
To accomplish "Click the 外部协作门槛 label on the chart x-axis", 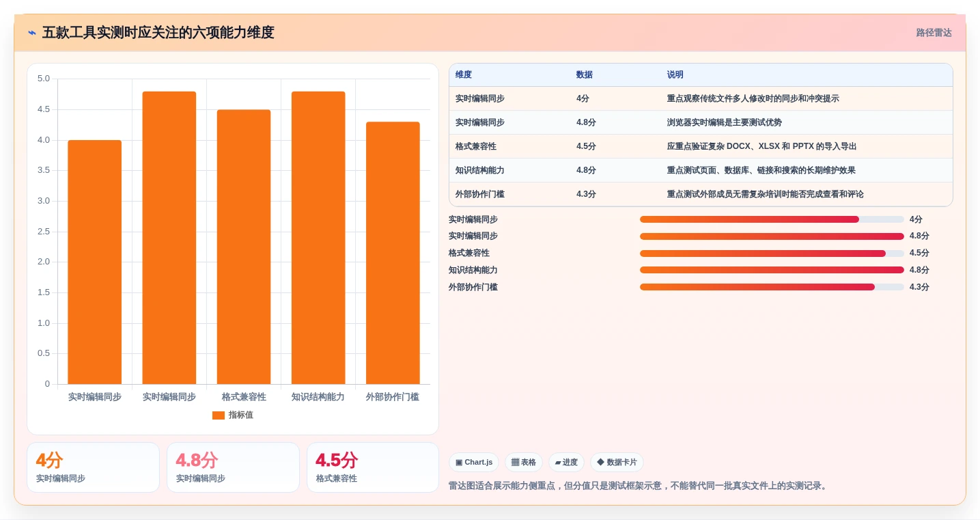I will click(393, 397).
